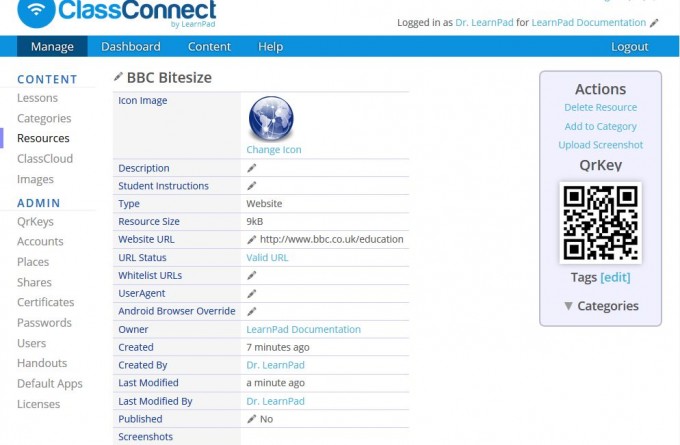Click Delete Resource action
This screenshot has height=445, width=680.
(x=601, y=107)
